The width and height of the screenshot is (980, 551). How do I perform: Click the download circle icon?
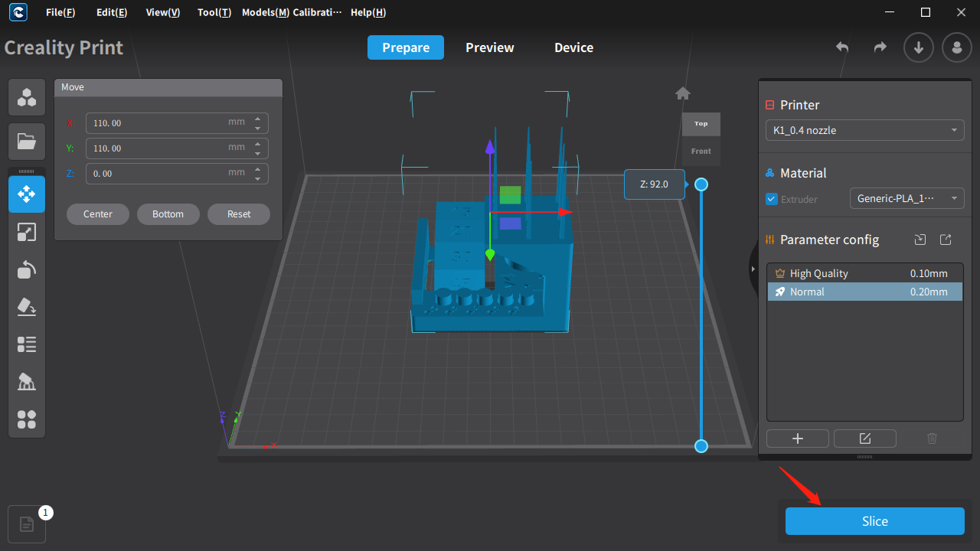pos(919,47)
